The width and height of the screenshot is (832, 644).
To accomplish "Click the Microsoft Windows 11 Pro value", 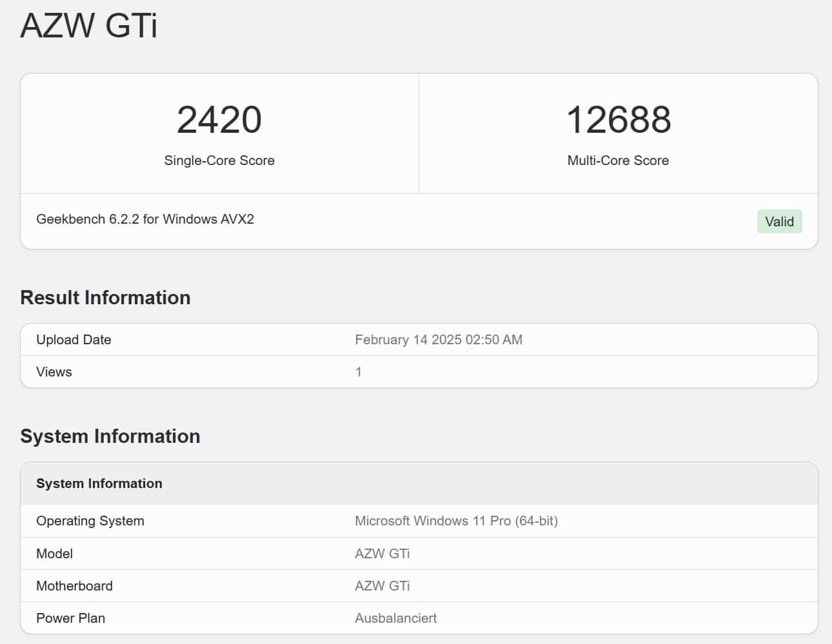I will (x=456, y=521).
